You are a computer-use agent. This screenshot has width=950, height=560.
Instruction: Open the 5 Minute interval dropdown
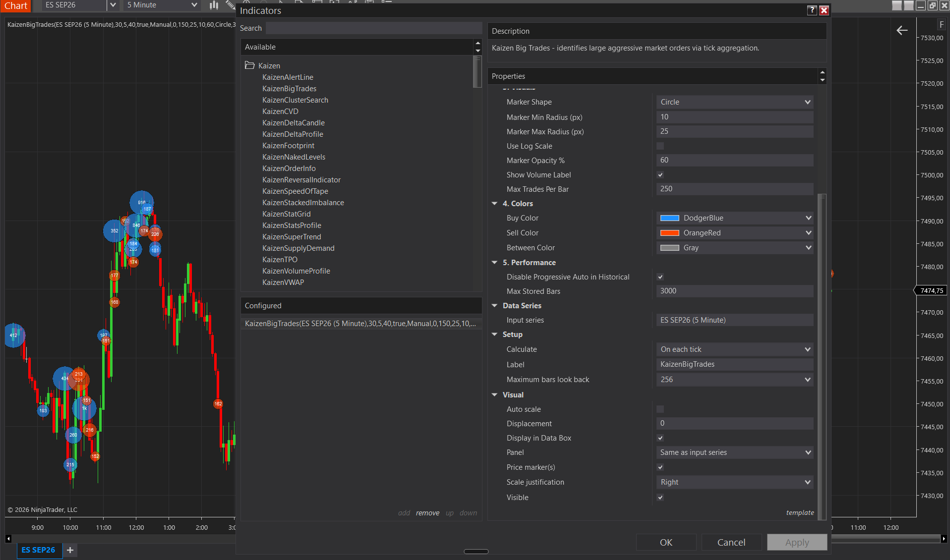pyautogui.click(x=163, y=5)
